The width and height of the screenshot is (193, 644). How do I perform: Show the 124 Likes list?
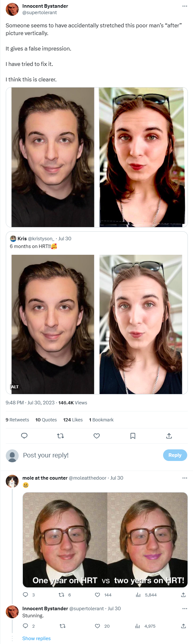(73, 420)
